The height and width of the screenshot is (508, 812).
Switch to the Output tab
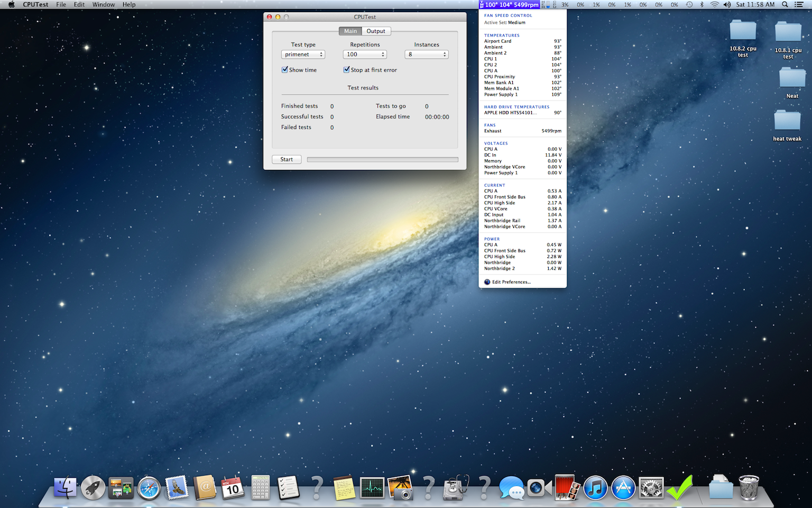click(376, 31)
